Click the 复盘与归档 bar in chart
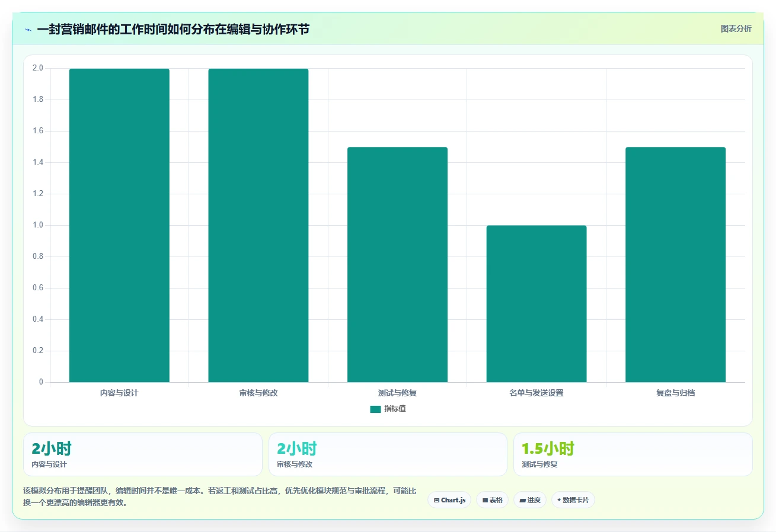The height and width of the screenshot is (532, 776). [675, 264]
